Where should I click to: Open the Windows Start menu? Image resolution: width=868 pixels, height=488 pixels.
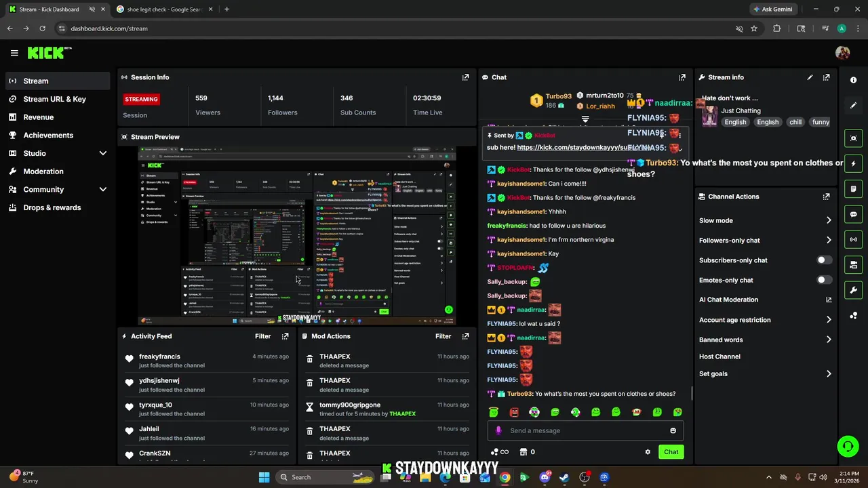click(264, 477)
